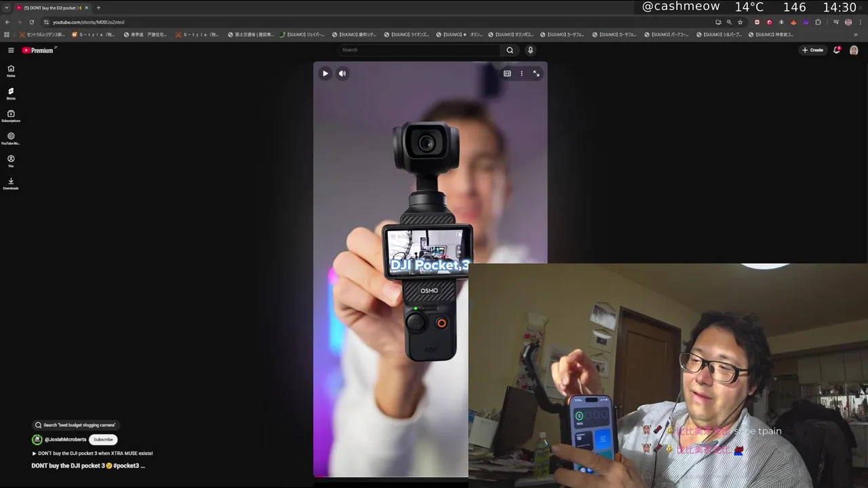This screenshot has width=868, height=488.
Task: Open the YouTube account avatar menu
Action: coord(854,50)
